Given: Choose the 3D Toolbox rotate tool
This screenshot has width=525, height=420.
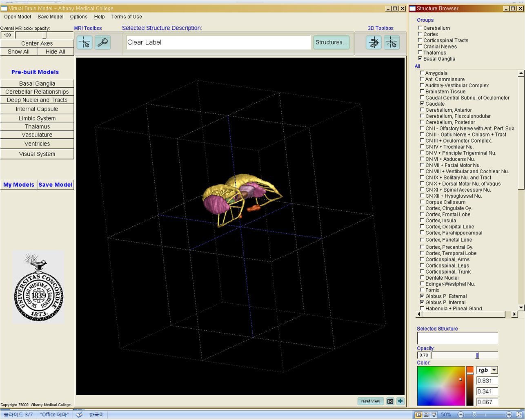Looking at the screenshot, I should (x=374, y=42).
